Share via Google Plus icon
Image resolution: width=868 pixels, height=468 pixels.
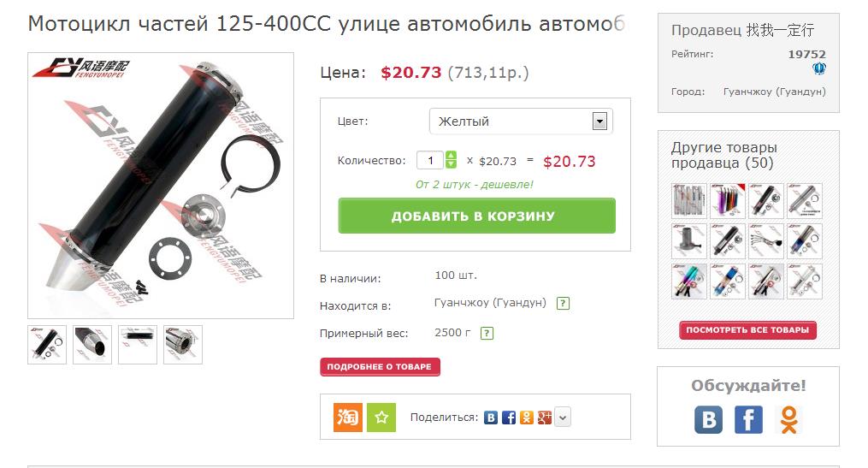pyautogui.click(x=545, y=418)
